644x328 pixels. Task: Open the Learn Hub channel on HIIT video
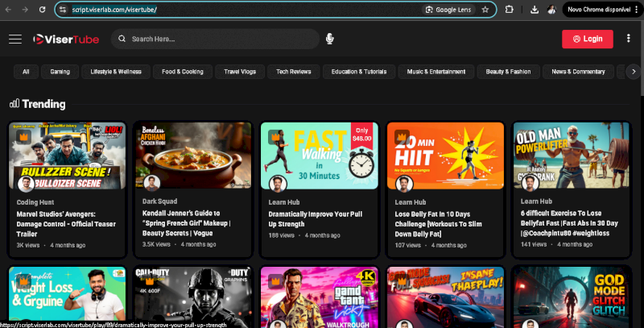click(411, 201)
